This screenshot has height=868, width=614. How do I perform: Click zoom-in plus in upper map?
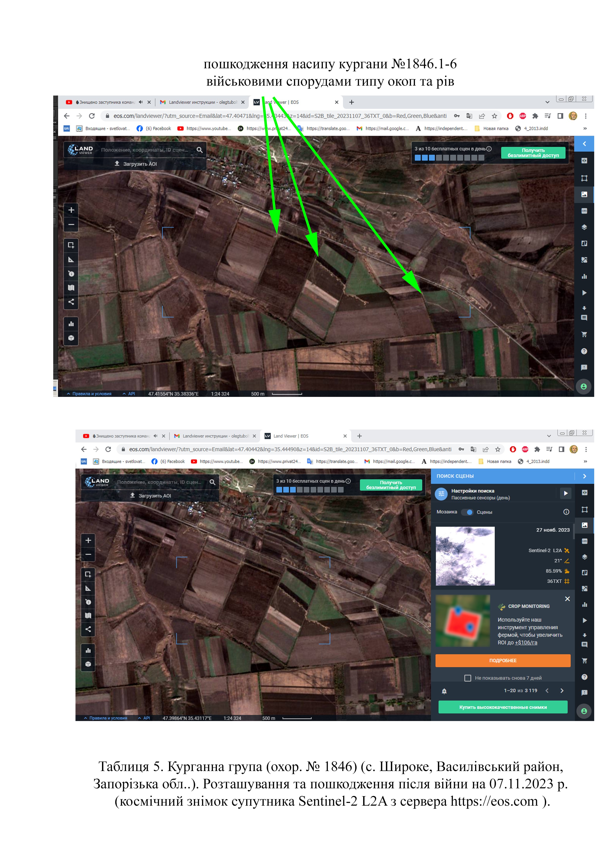[x=71, y=210]
